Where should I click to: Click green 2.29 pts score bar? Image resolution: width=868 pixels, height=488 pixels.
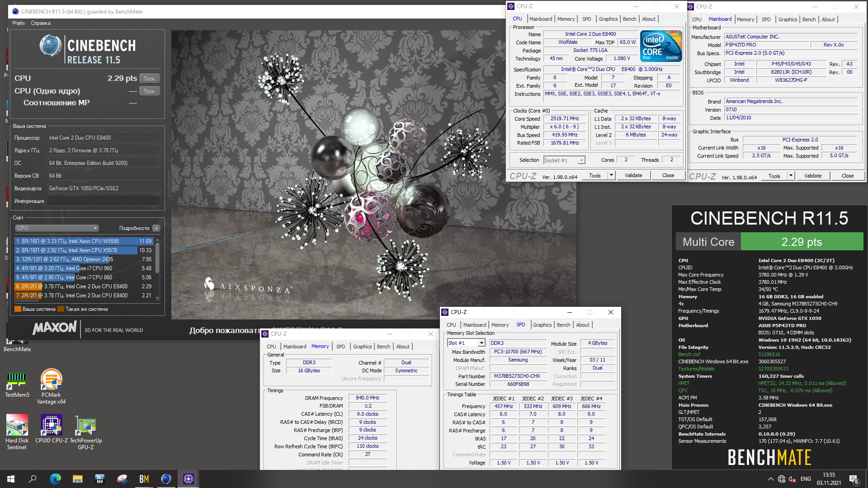tap(802, 242)
